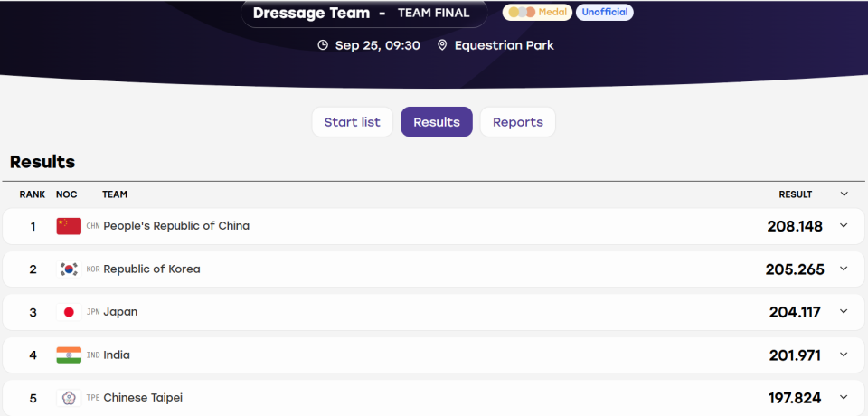Click the India flag icon
The width and height of the screenshot is (868, 416).
[69, 355]
